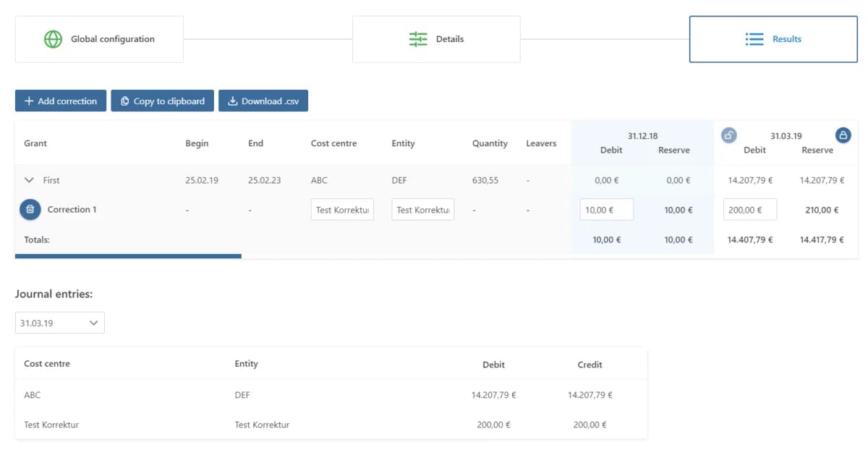Click the download arrow icon on Download .csv
This screenshot has width=868, height=453.
(232, 101)
